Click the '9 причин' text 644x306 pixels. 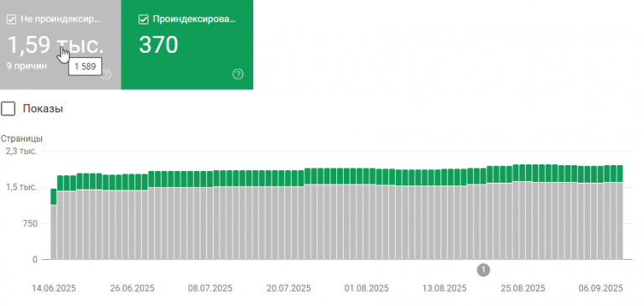(x=27, y=65)
